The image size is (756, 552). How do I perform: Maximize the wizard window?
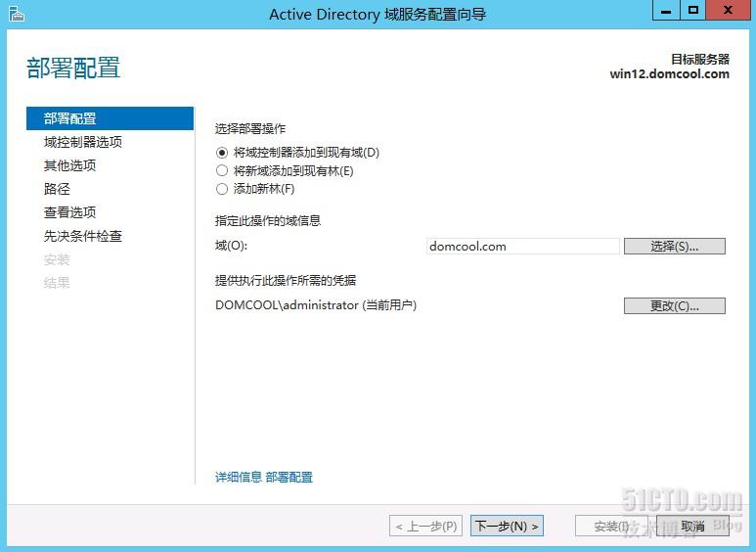[692, 10]
